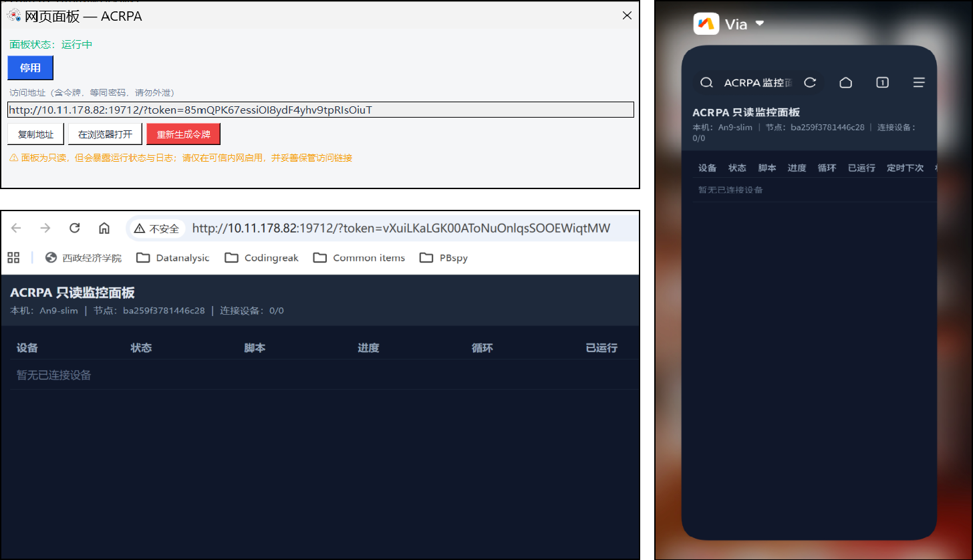Click the browser back arrow
Image resolution: width=973 pixels, height=560 pixels.
coord(16,229)
